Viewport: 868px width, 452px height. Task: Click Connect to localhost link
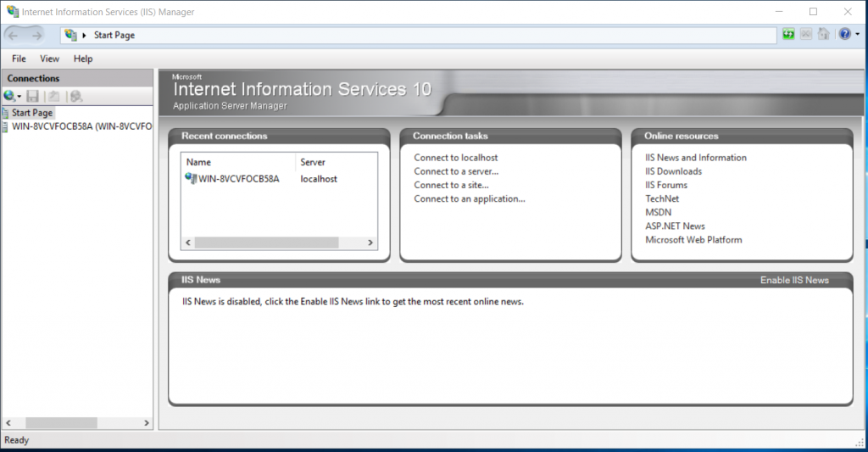click(455, 158)
